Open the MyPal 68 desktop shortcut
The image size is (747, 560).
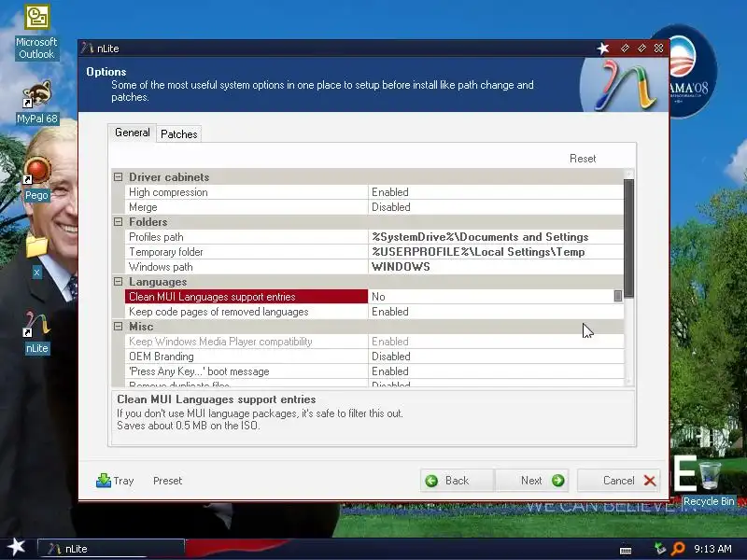click(x=36, y=103)
